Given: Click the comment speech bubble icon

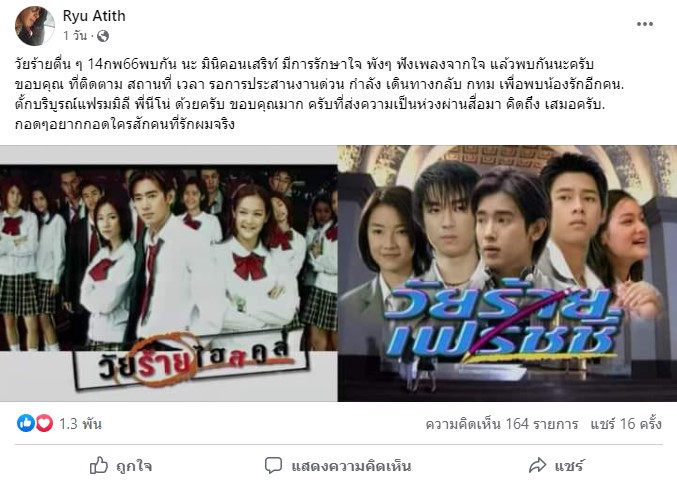Looking at the screenshot, I should click(273, 466).
